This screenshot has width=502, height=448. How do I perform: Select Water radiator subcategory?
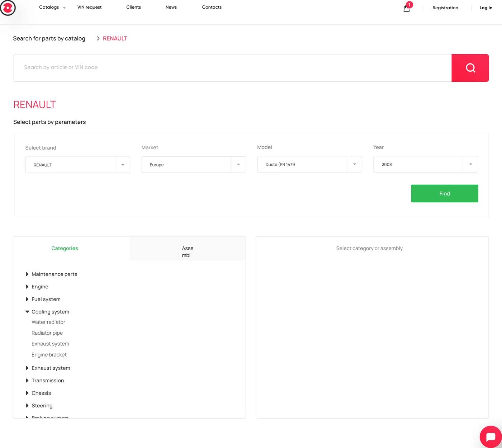pos(48,322)
